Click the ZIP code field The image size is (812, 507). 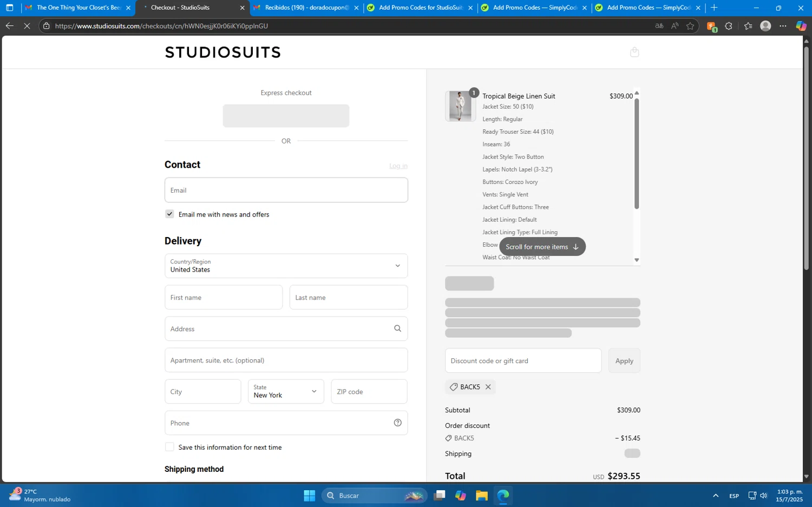pyautogui.click(x=369, y=391)
